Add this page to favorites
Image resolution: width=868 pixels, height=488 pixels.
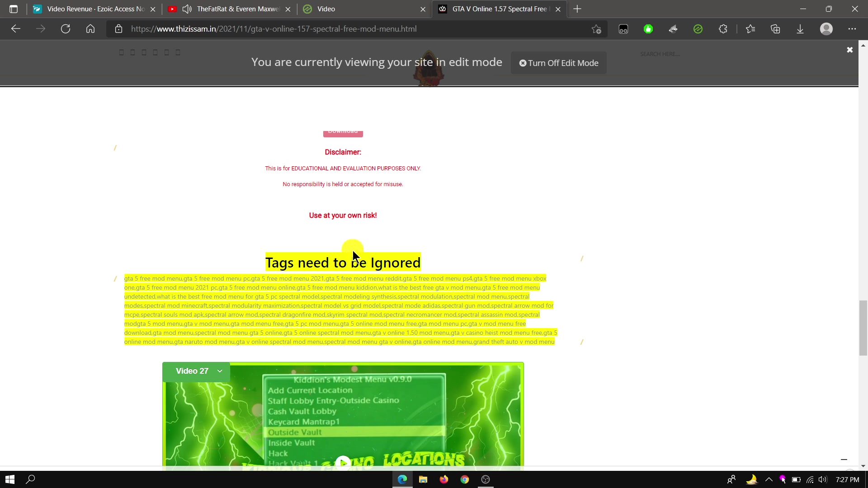(x=596, y=29)
